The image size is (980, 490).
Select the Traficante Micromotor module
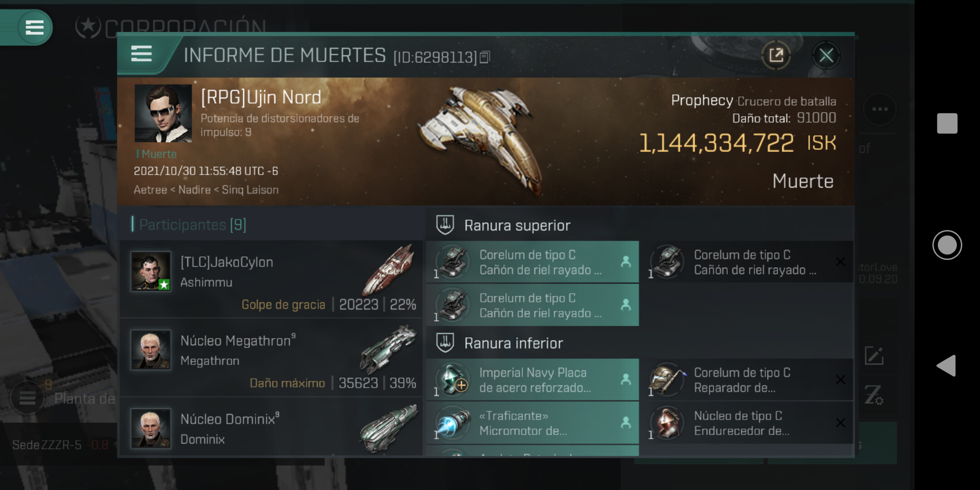pyautogui.click(x=533, y=423)
